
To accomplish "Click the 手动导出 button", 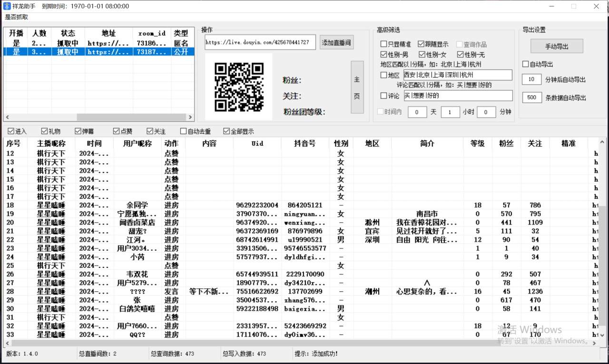I will point(557,47).
